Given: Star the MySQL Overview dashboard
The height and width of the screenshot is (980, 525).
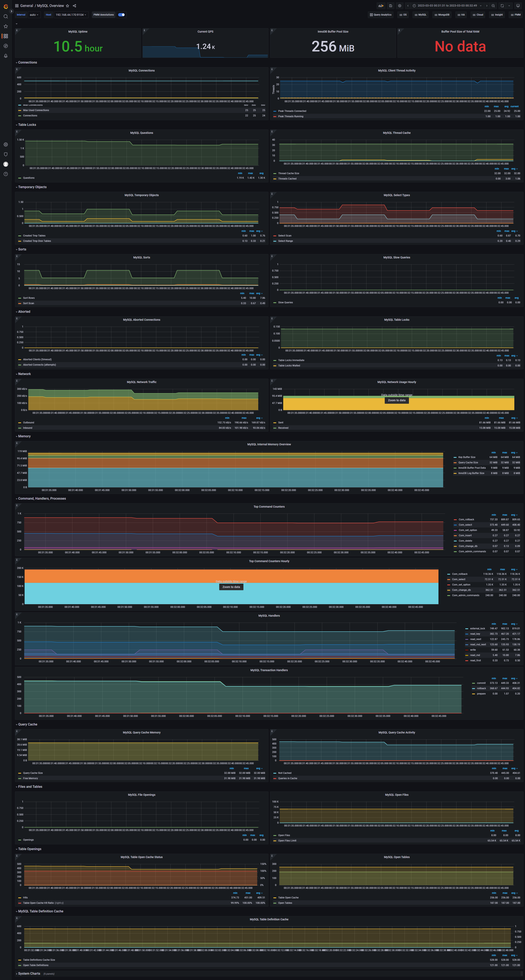Looking at the screenshot, I should [67, 6].
